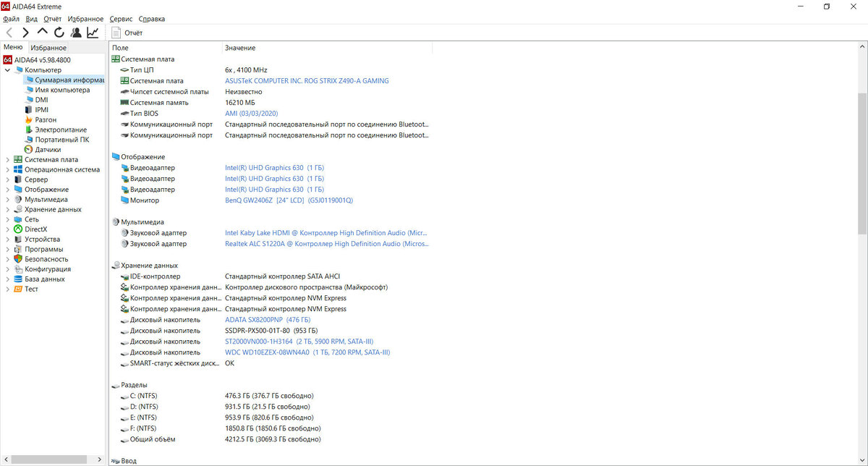Select the Имя компьютера tree item
This screenshot has width=868, height=466.
(x=62, y=90)
